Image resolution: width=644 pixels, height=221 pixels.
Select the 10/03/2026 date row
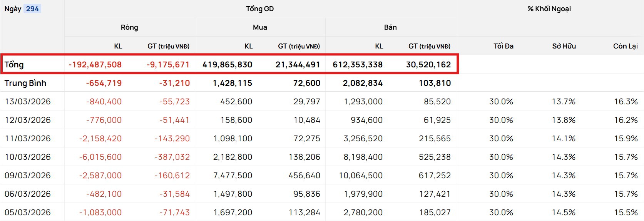click(x=28, y=157)
